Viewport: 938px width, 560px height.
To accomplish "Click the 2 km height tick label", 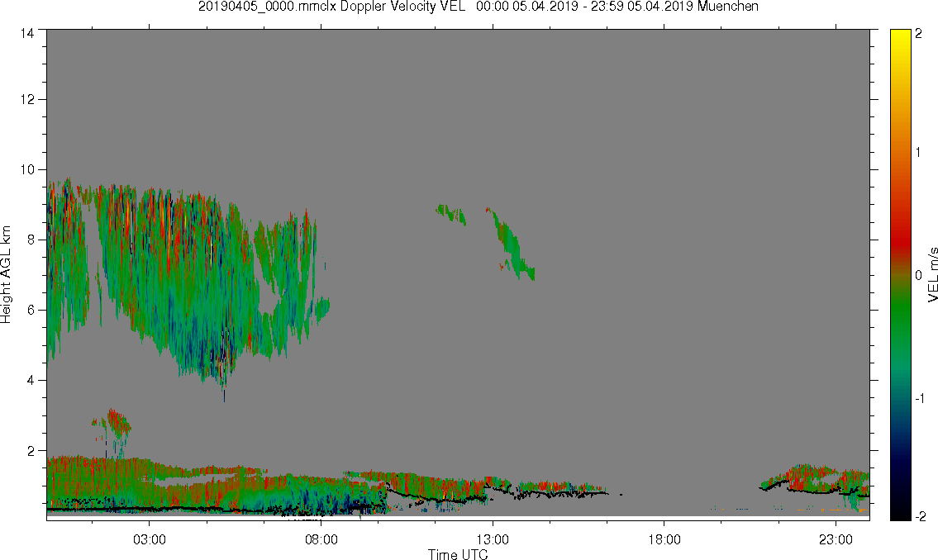I will tap(31, 451).
